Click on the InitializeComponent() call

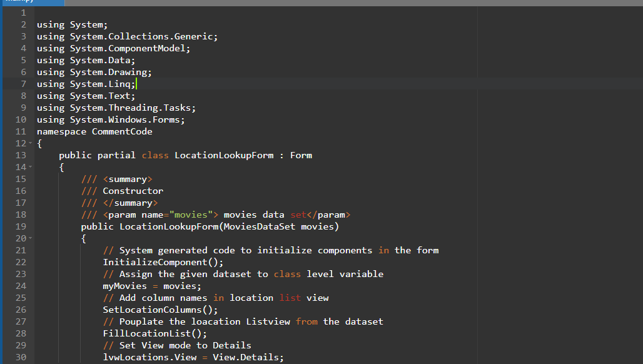163,262
